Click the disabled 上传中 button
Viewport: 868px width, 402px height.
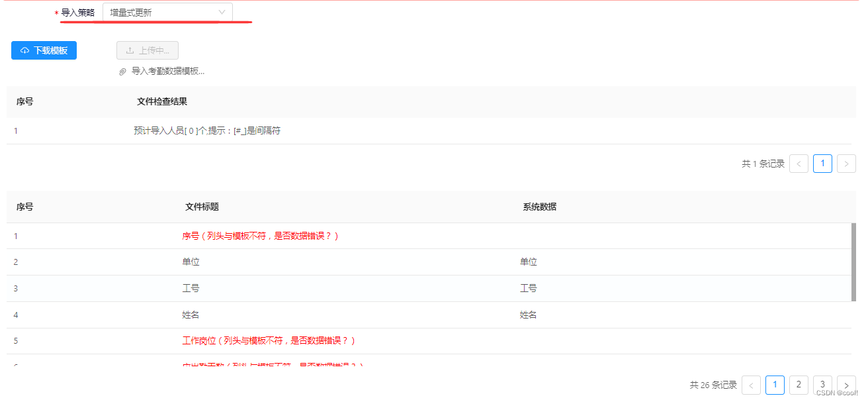[x=147, y=50]
